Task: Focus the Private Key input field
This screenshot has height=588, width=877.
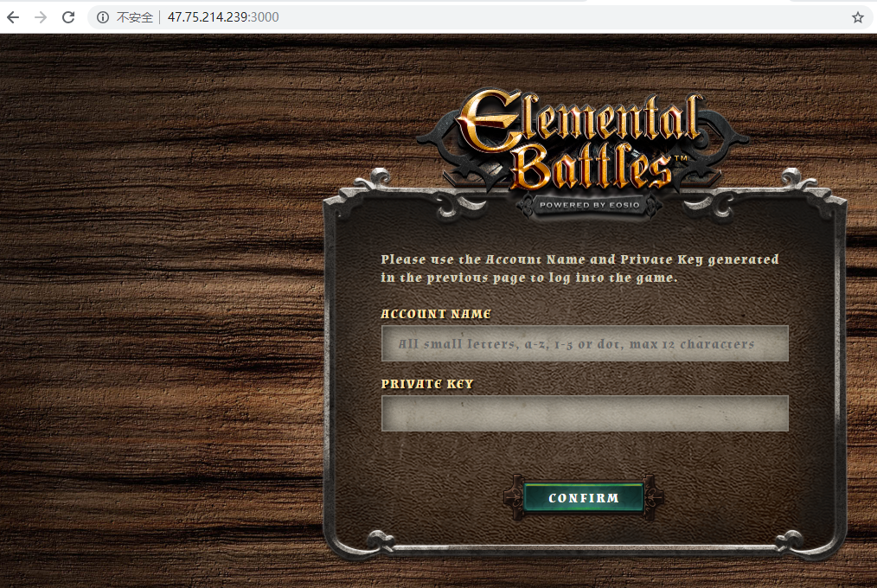Action: (x=585, y=413)
